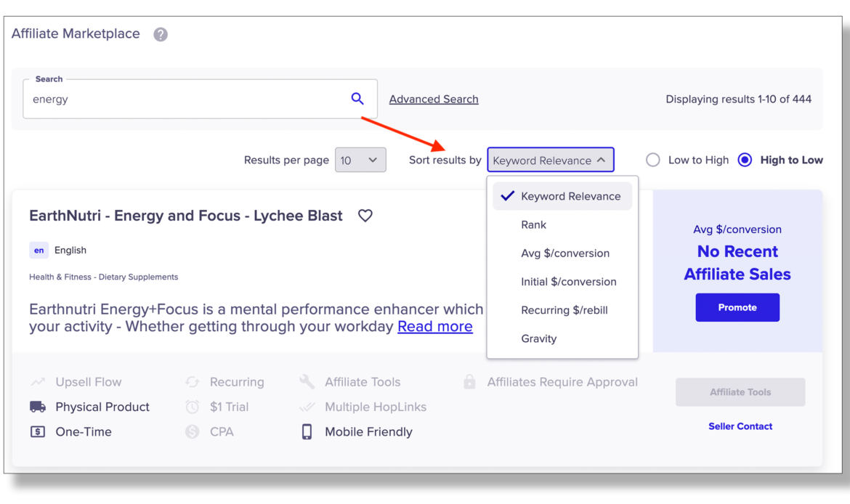Click the 'Physical Product' label

(x=102, y=407)
